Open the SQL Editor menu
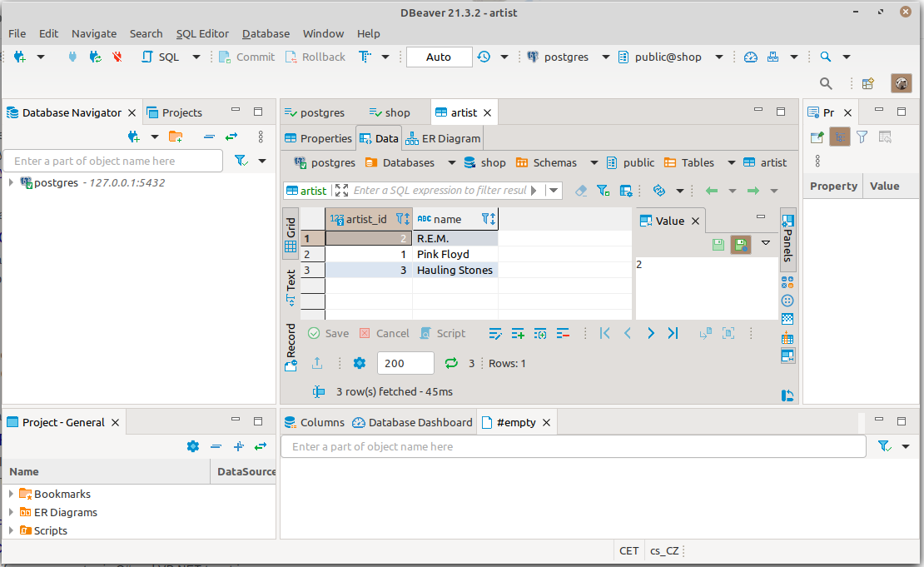This screenshot has height=567, width=924. point(202,33)
